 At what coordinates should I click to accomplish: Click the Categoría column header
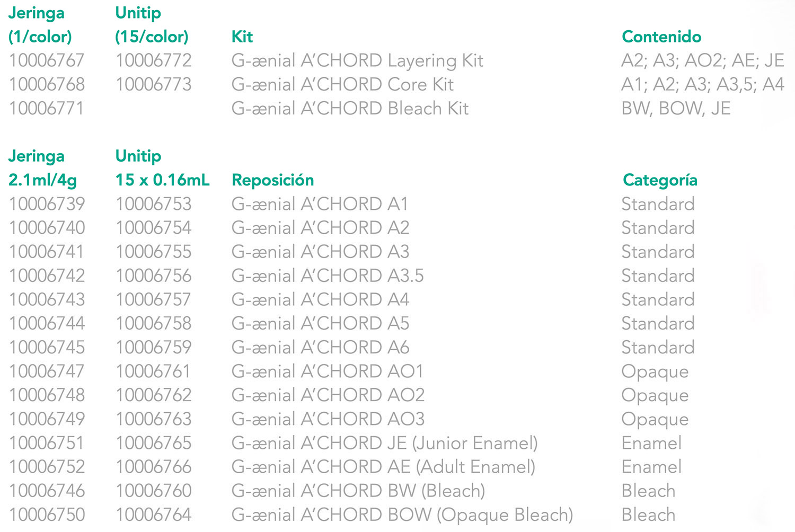[660, 180]
